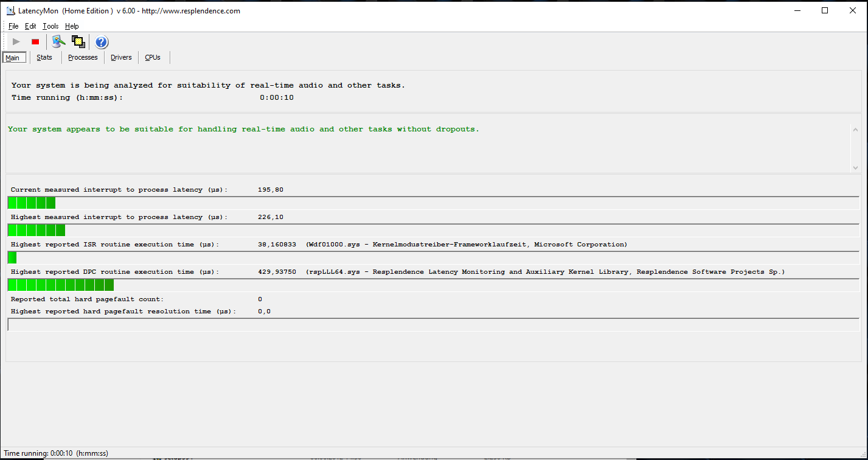
Task: Switch to the Processes tab
Action: (x=83, y=58)
